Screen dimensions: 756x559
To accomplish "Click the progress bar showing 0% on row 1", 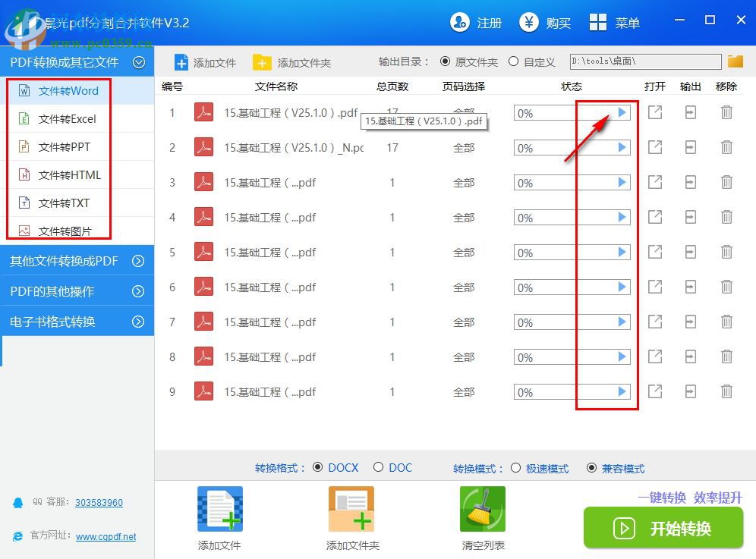I will 540,112.
